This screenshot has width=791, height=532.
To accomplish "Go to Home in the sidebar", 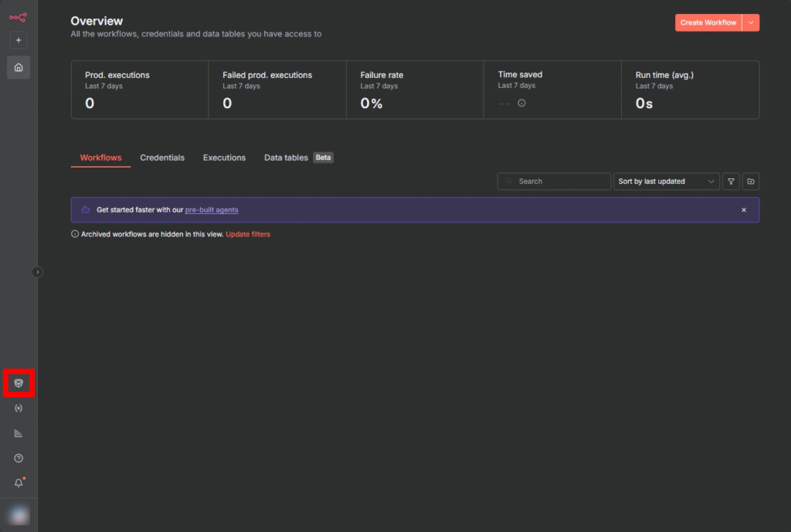I will click(x=19, y=67).
